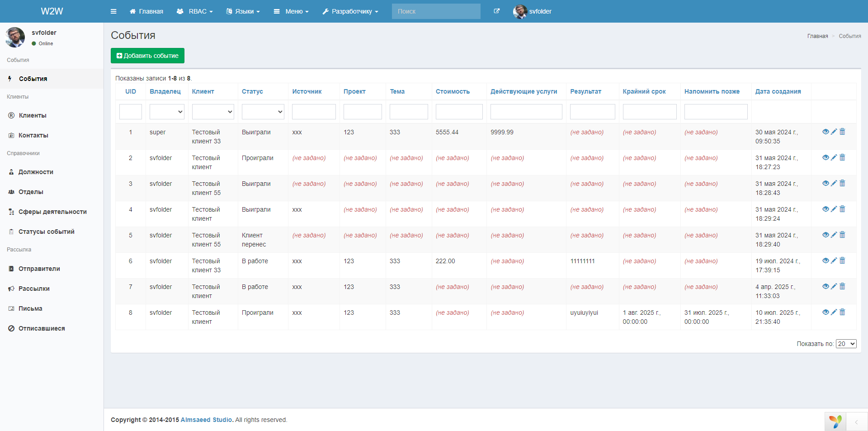Screen dimensions: 868x431
Task: Edit event 6 with pencil icon
Action: coord(834,260)
